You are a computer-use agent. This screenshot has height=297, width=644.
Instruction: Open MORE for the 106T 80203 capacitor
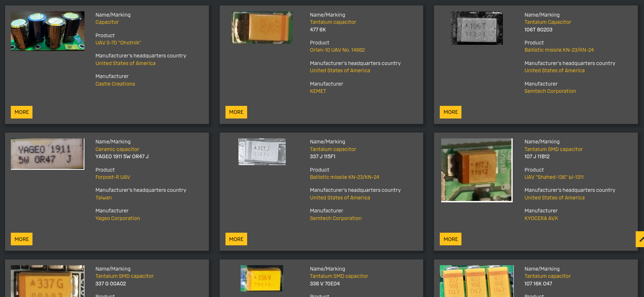click(451, 112)
